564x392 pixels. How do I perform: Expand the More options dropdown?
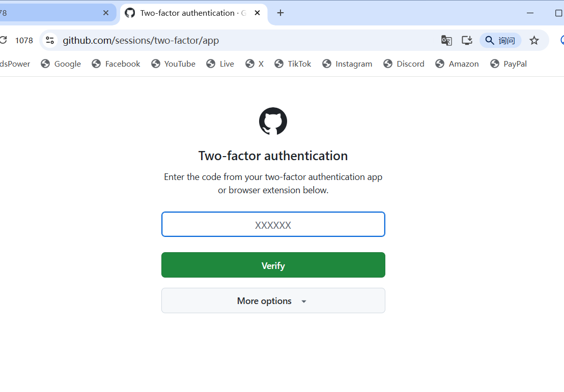[x=273, y=300]
